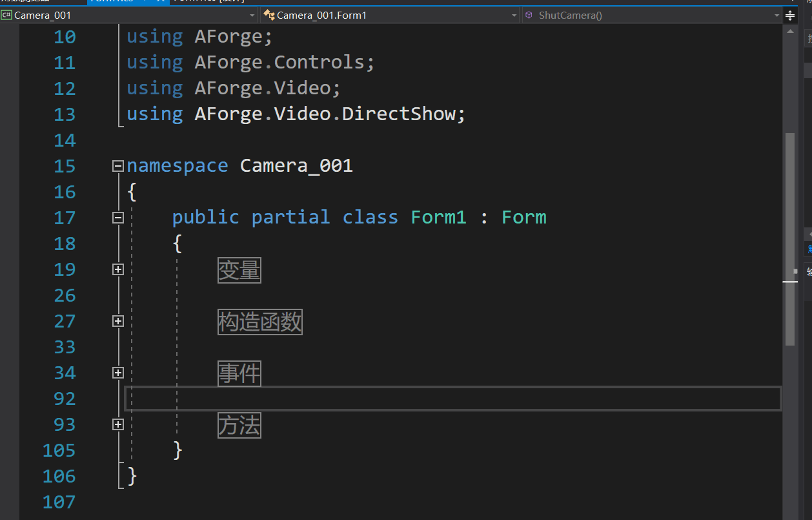Image resolution: width=812 pixels, height=520 pixels.
Task: Expand the 构造函数 region
Action: (117, 321)
